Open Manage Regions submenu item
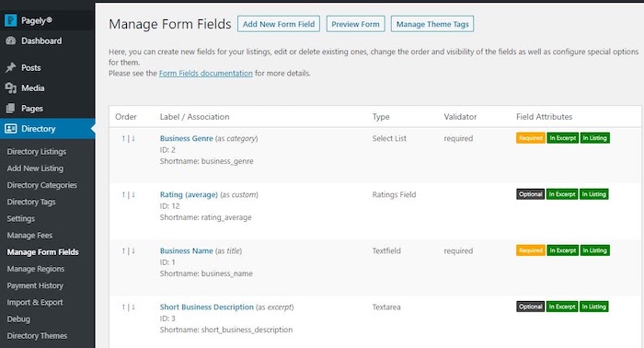 (36, 269)
